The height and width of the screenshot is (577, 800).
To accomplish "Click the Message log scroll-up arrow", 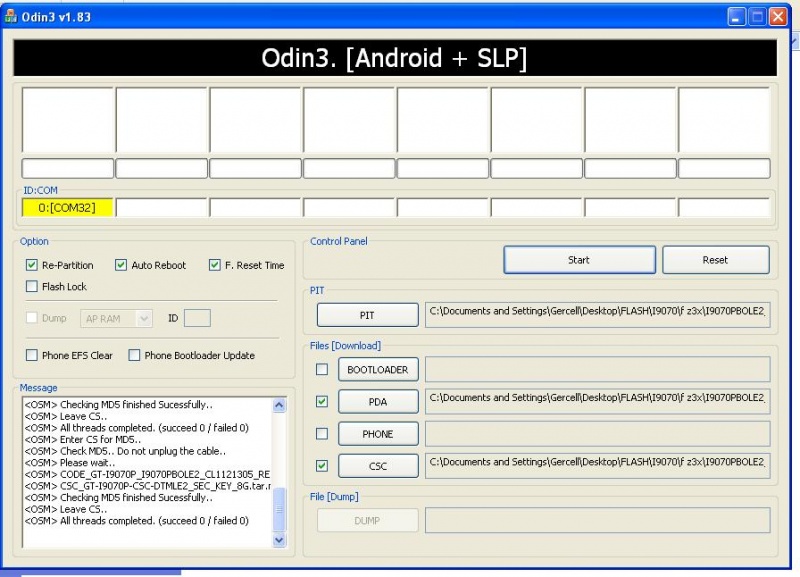I will pyautogui.click(x=279, y=405).
